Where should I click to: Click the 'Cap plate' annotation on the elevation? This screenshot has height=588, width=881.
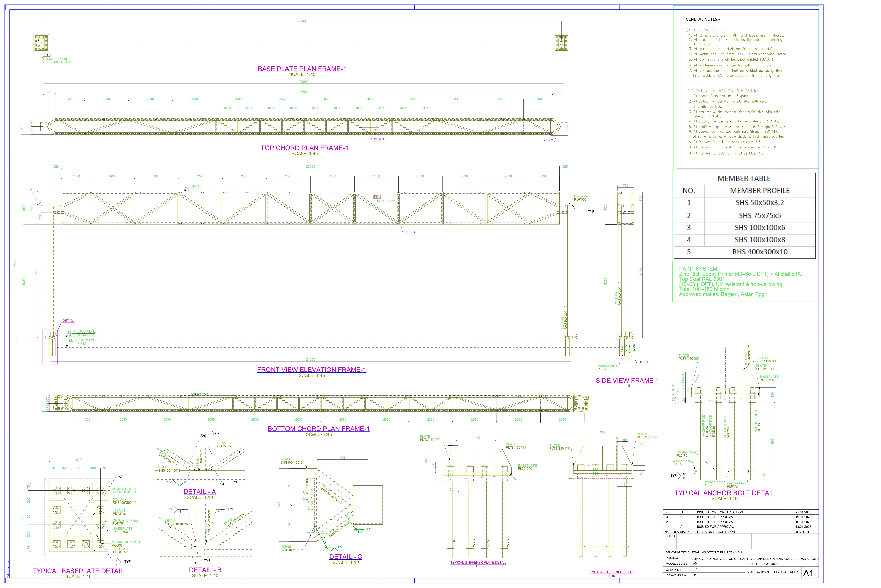581,197
